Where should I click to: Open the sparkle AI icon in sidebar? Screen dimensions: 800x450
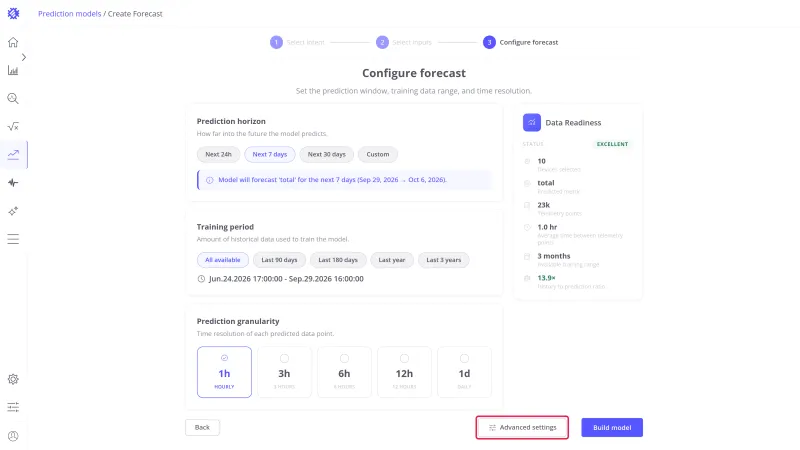pos(13,211)
